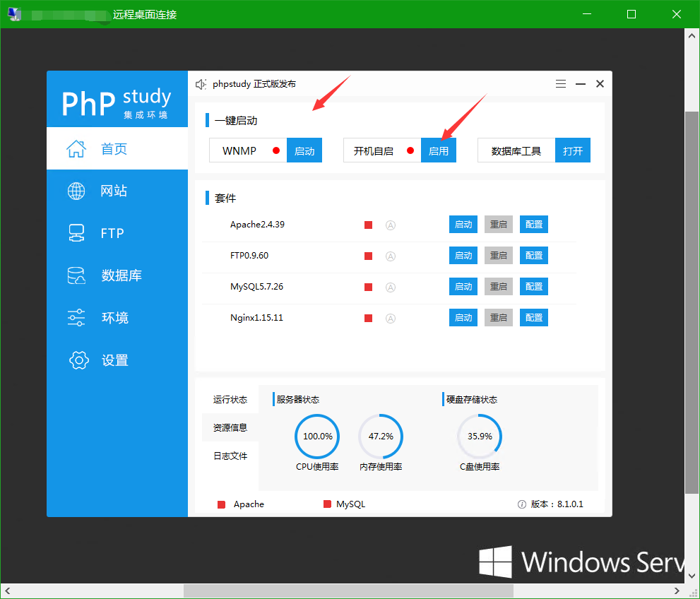Open the 设置 settings sidebar item

(x=117, y=360)
